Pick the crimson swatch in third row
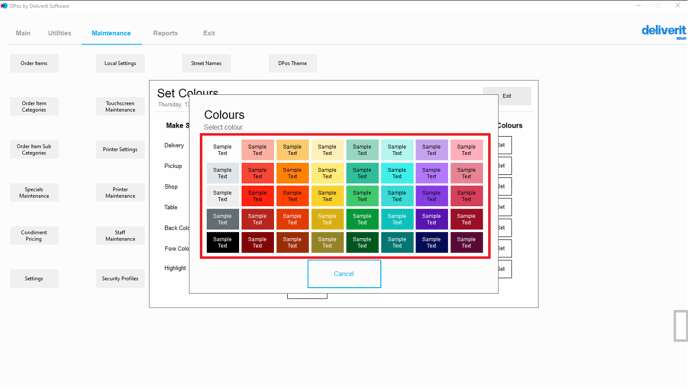Viewport: 688px width, 389px height. click(466, 196)
